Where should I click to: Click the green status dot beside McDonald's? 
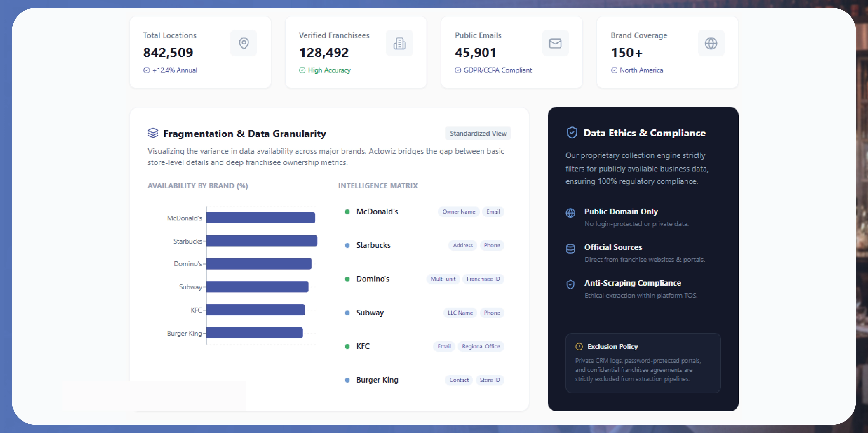pyautogui.click(x=347, y=212)
